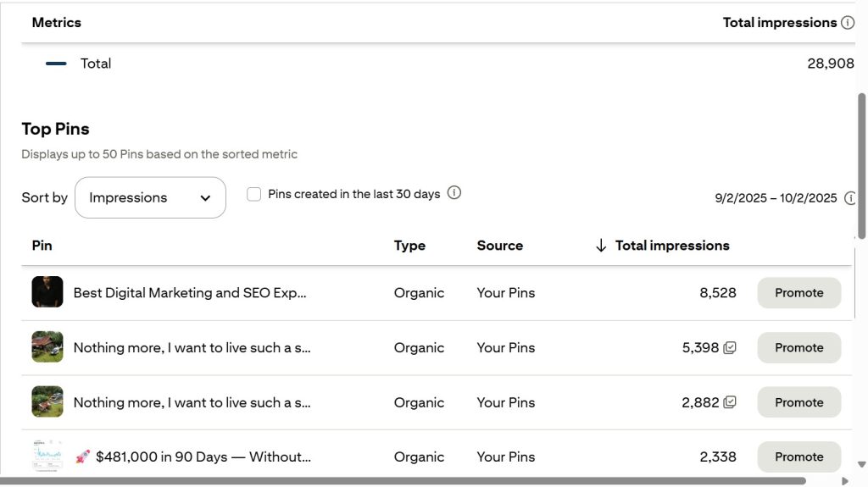
Task: Click info icon next to Total impressions header
Action: [x=848, y=23]
